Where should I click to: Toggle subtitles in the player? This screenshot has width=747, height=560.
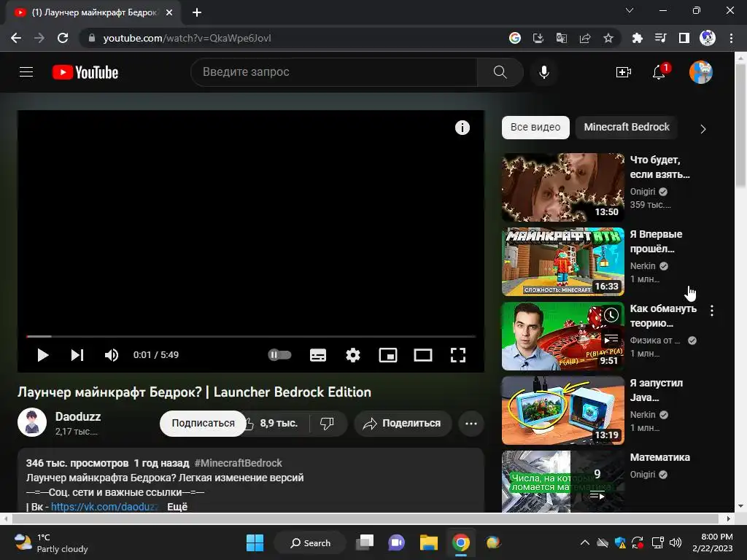(x=318, y=355)
